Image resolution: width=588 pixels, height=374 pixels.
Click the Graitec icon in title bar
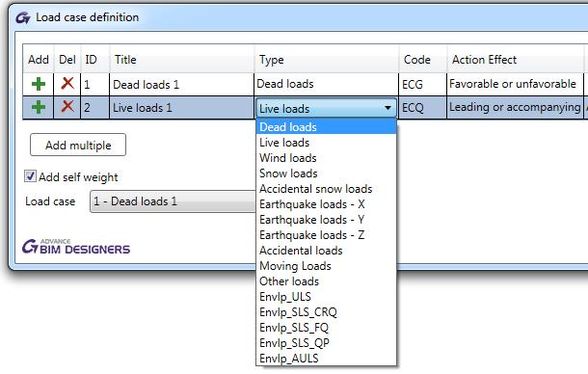tap(23, 17)
